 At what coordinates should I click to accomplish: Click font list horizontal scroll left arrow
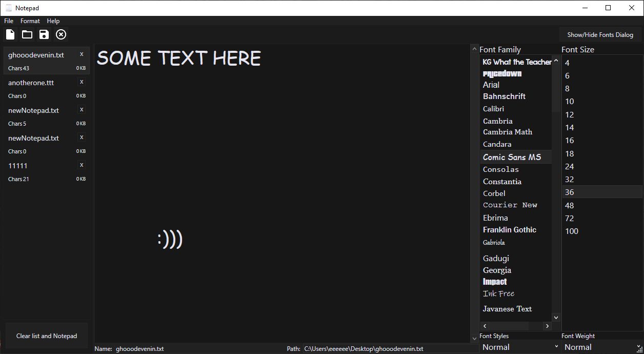coord(485,326)
